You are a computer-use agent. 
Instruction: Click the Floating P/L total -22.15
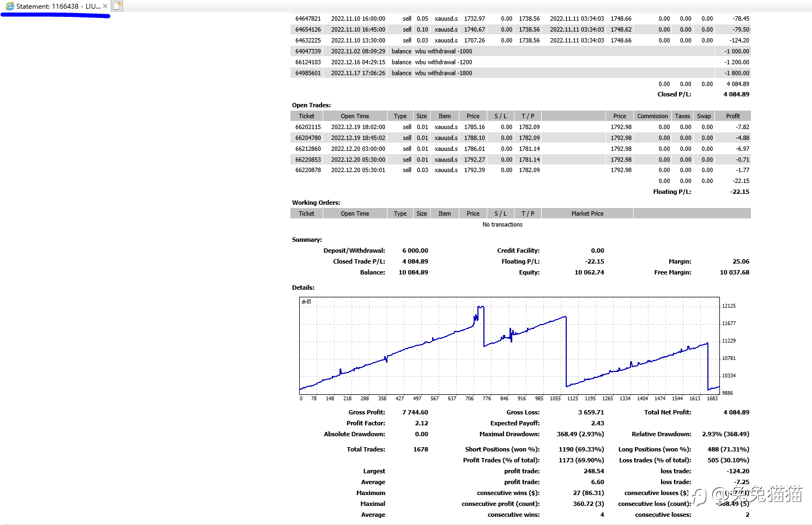[x=740, y=192]
